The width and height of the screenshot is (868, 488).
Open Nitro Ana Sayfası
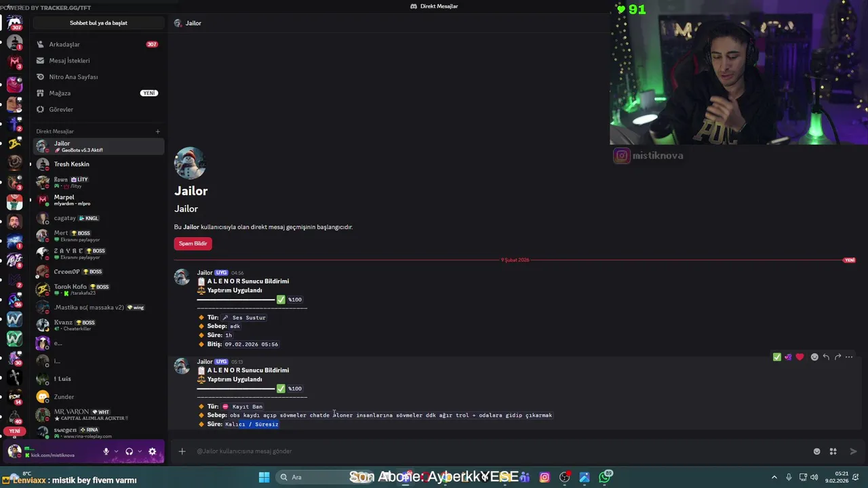point(98,77)
